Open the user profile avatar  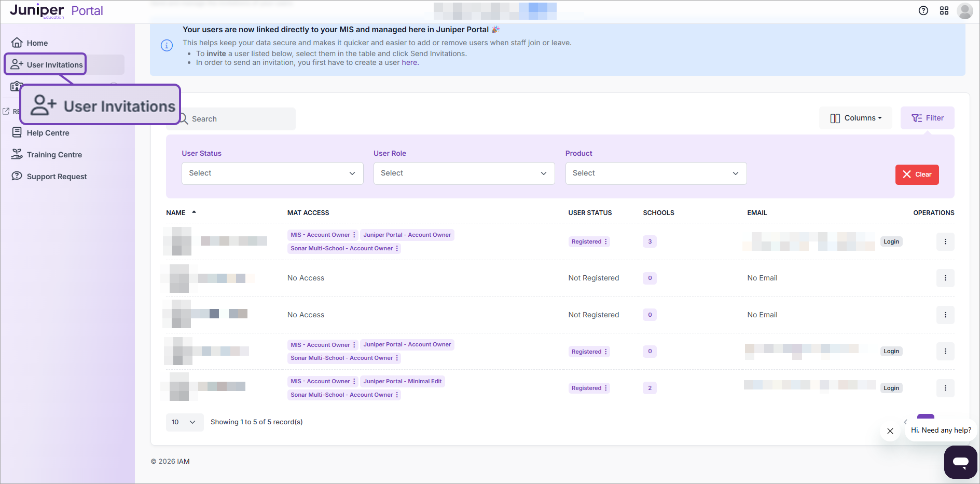[x=965, y=10]
